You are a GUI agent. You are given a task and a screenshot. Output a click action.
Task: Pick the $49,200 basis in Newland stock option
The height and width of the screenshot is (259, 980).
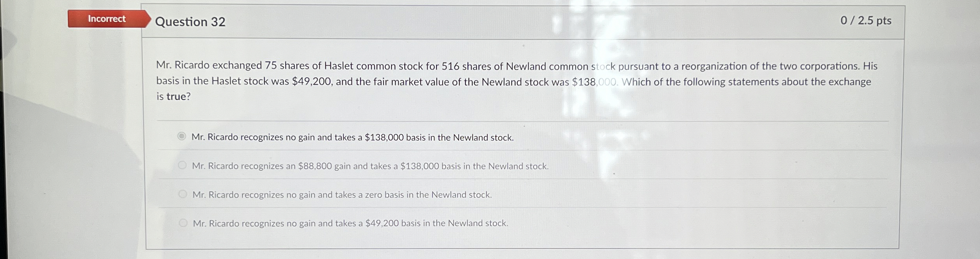(183, 223)
